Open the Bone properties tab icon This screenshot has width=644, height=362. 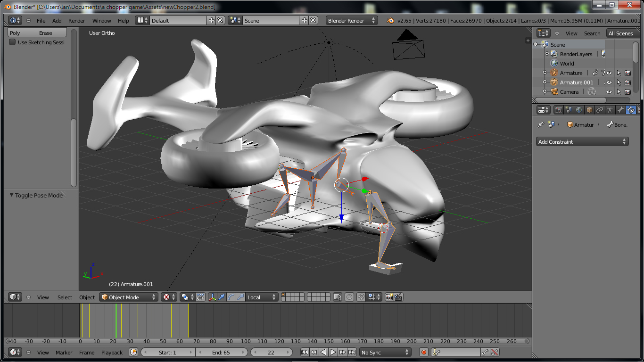(620, 110)
